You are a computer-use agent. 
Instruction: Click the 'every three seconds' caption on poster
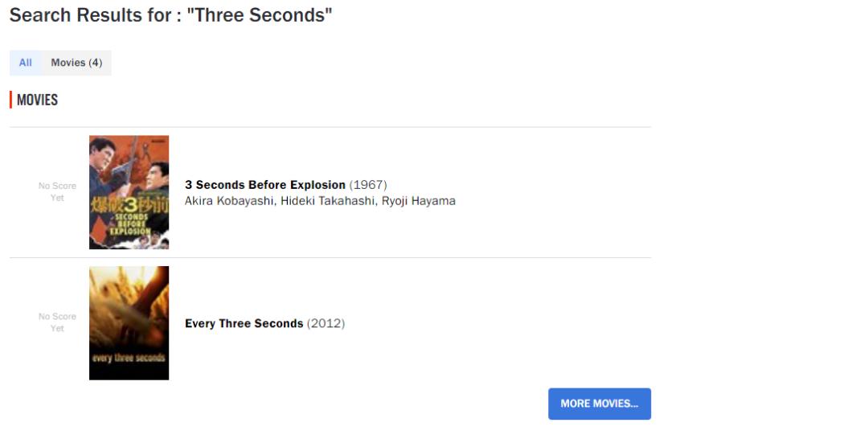pyautogui.click(x=129, y=358)
